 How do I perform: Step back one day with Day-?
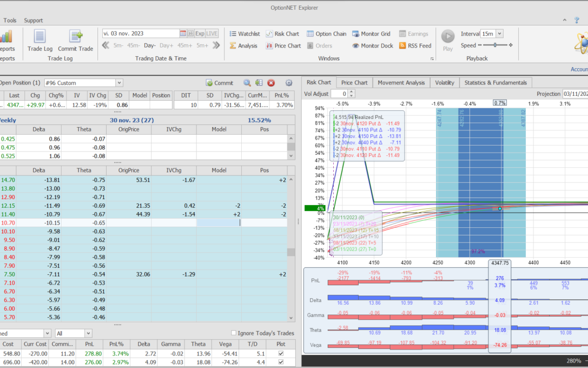pyautogui.click(x=150, y=46)
